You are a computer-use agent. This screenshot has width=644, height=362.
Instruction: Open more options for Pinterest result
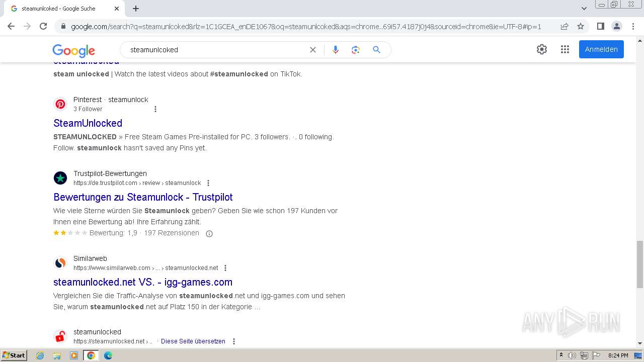155,109
